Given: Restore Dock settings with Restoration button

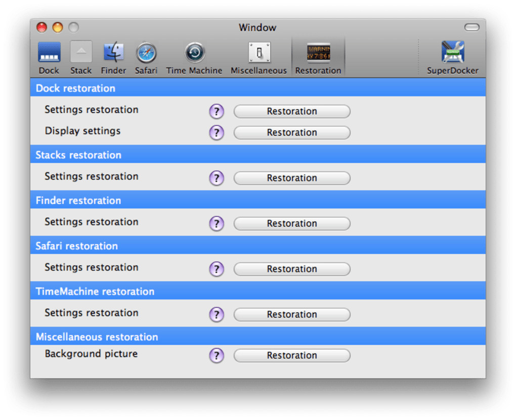Looking at the screenshot, I should pyautogui.click(x=292, y=111).
